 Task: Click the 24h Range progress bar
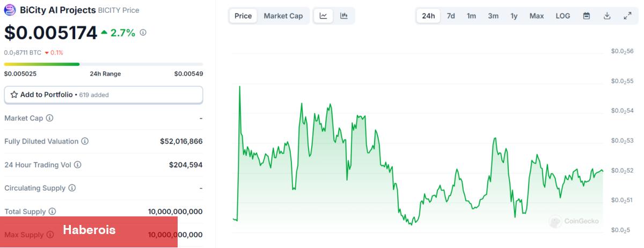[x=104, y=64]
